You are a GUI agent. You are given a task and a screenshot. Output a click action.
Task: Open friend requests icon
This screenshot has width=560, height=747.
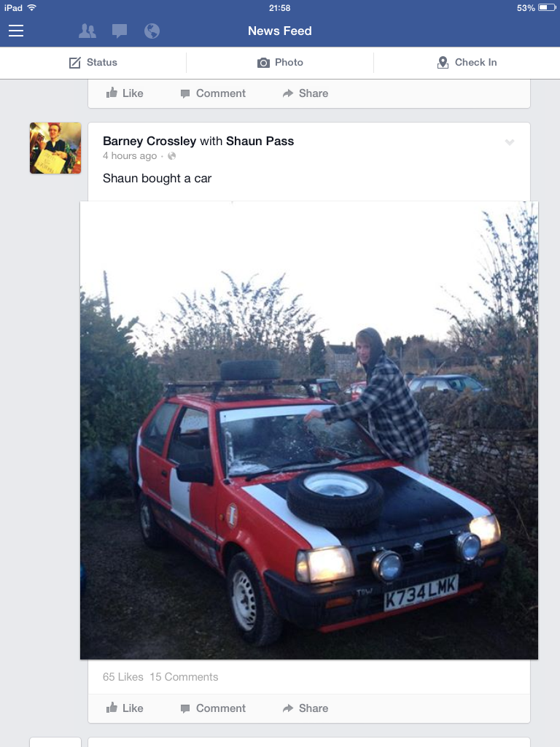(87, 31)
